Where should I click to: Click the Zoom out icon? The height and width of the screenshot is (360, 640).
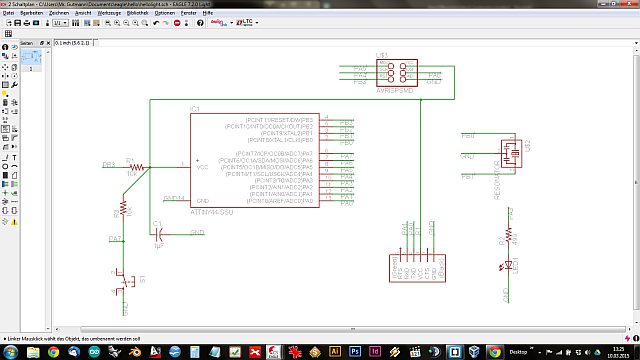click(126, 23)
